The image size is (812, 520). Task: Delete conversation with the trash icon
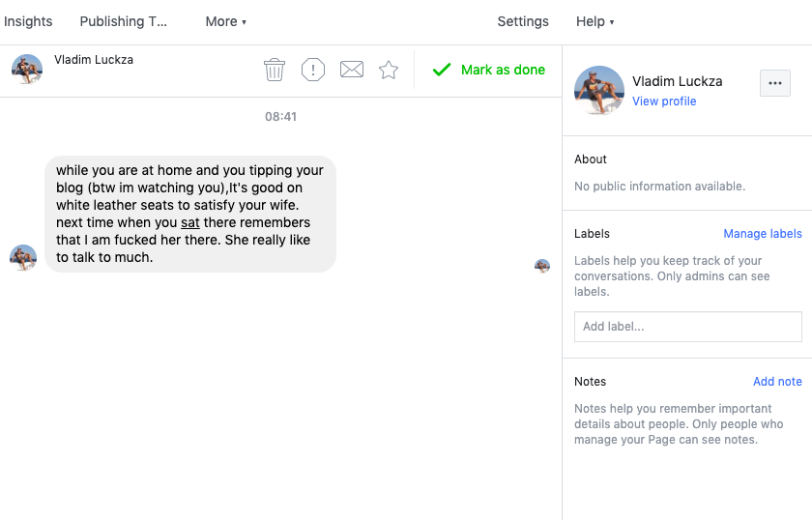point(274,70)
